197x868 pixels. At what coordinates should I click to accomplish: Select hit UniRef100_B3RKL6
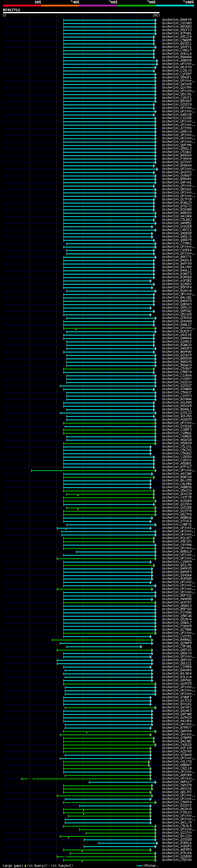(177, 843)
